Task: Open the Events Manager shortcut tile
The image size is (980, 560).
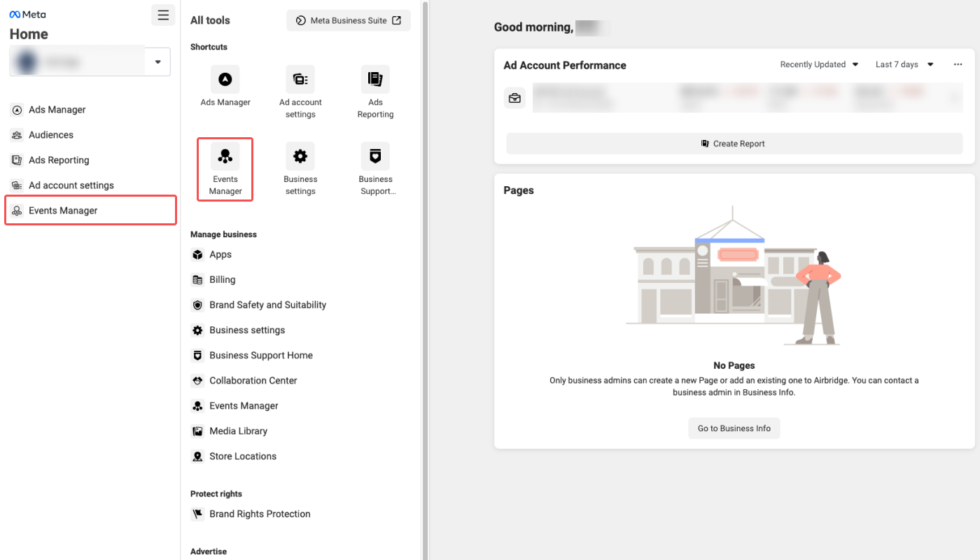Action: [225, 169]
